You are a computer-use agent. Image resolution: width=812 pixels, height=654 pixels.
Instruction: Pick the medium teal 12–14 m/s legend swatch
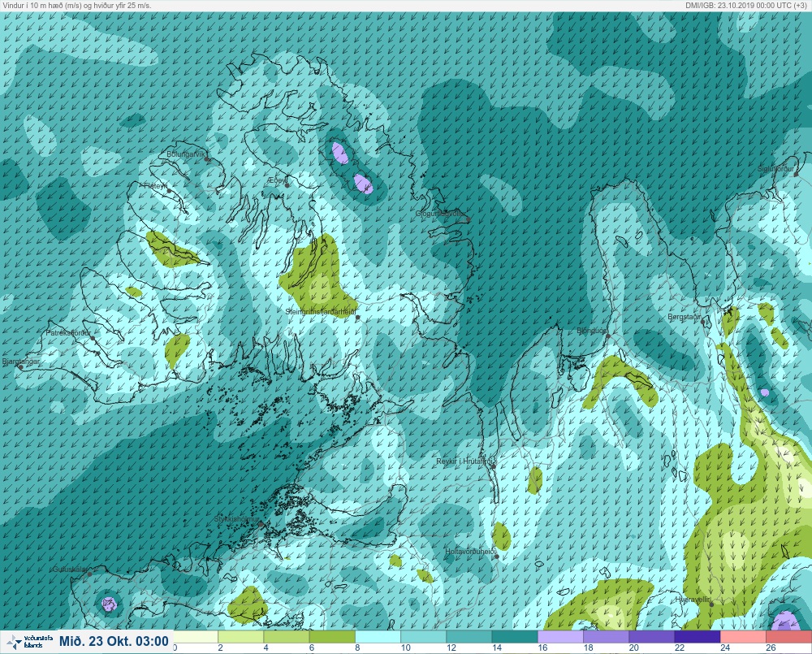point(469,636)
